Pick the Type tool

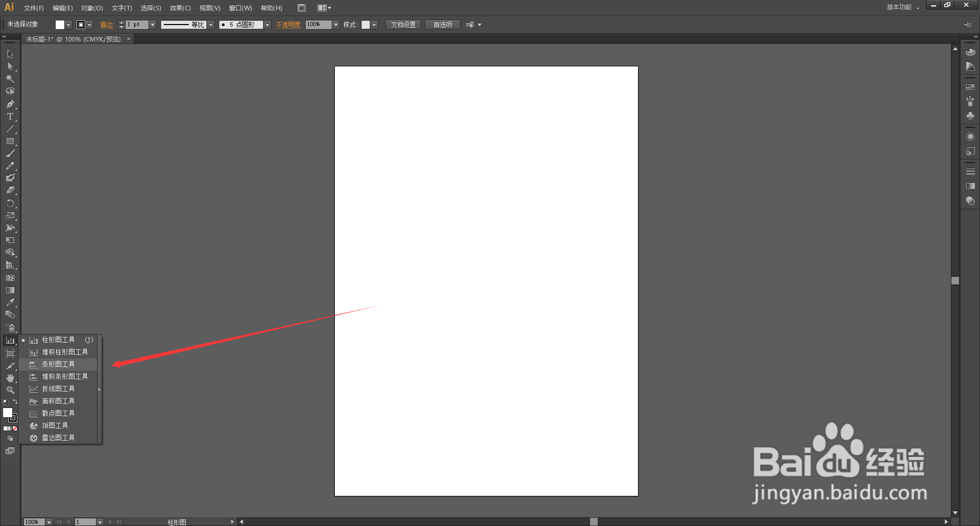[10, 116]
